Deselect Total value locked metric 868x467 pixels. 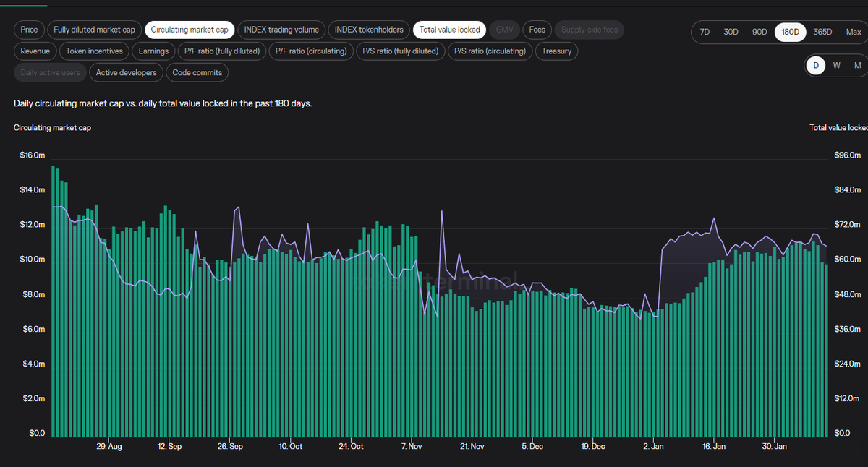click(x=450, y=30)
